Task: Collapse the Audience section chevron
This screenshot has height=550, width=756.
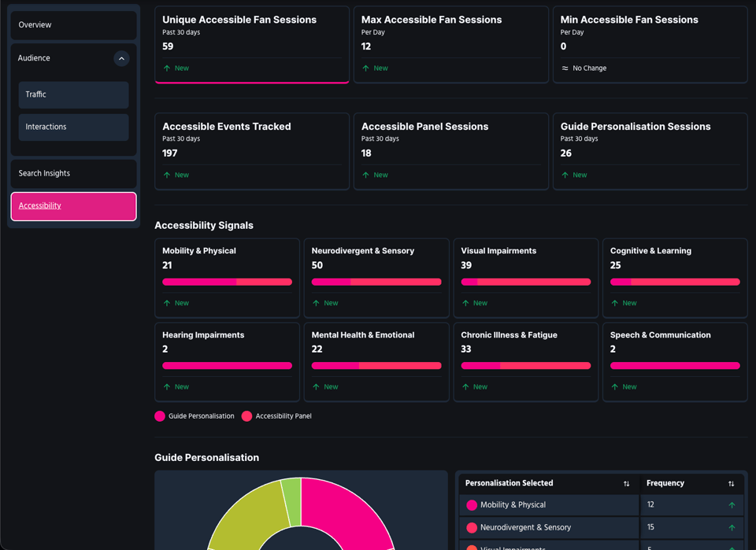Action: [x=121, y=58]
